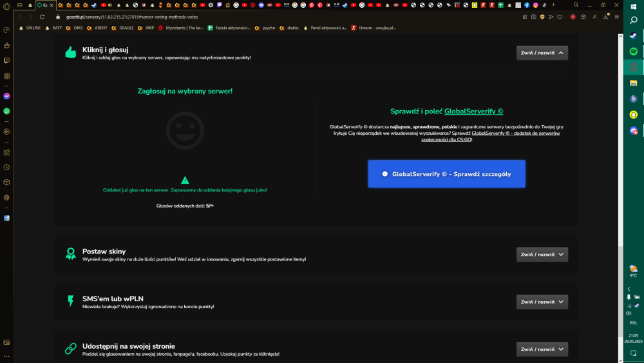Open the Myinstants bookmark

coord(181,28)
